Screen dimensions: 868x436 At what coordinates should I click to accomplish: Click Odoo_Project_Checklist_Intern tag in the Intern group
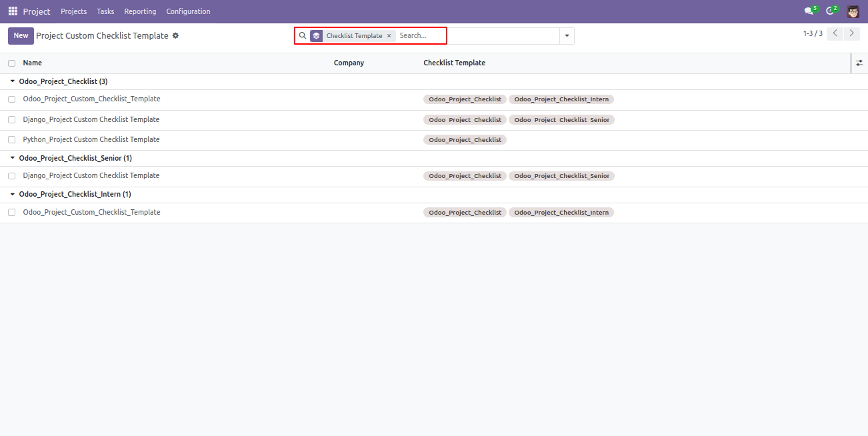click(x=561, y=213)
